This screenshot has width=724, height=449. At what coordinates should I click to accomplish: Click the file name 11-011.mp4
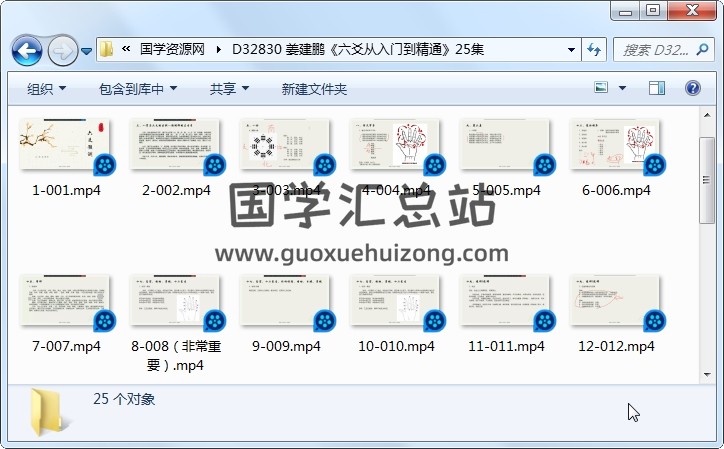506,346
